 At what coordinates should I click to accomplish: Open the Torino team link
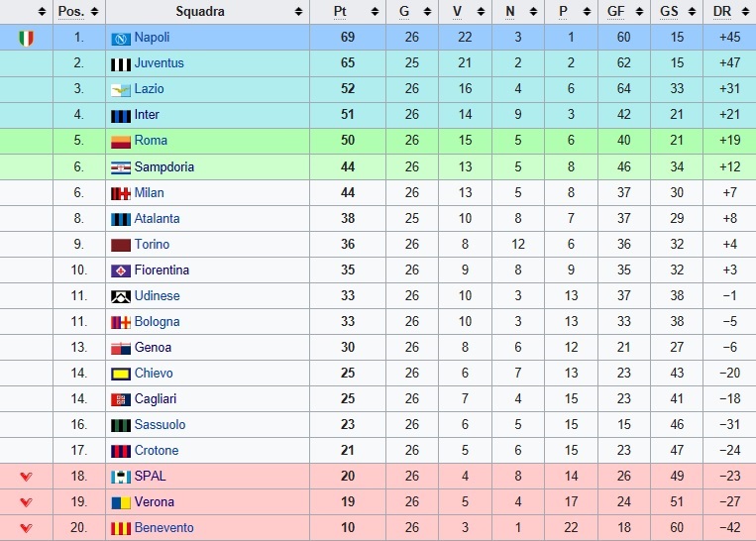pyautogui.click(x=152, y=244)
